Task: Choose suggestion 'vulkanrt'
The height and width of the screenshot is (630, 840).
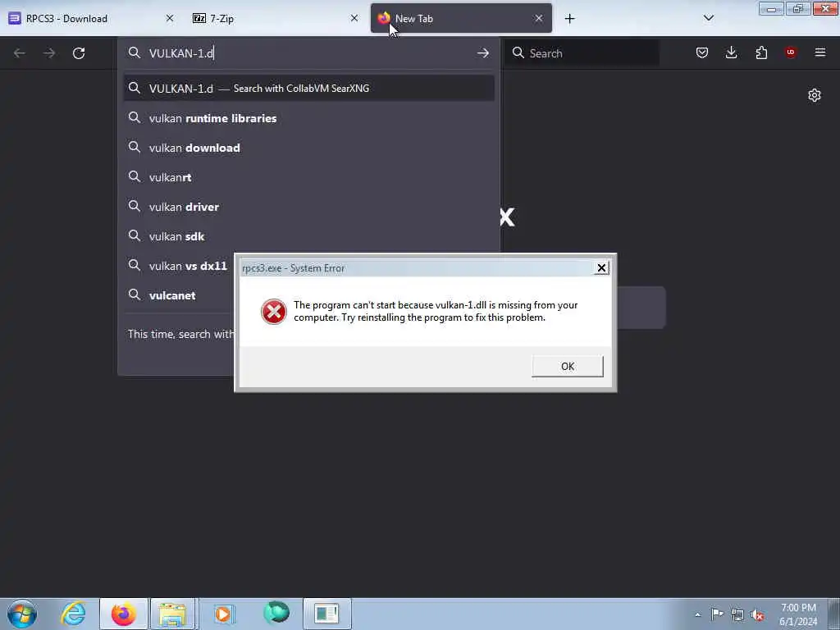Action: pyautogui.click(x=309, y=177)
